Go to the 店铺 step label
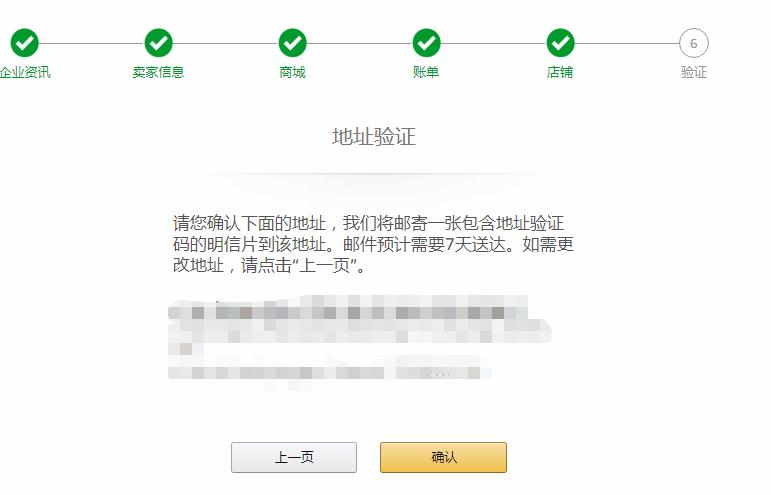Screen dimensions: 771x495 pyautogui.click(x=560, y=72)
